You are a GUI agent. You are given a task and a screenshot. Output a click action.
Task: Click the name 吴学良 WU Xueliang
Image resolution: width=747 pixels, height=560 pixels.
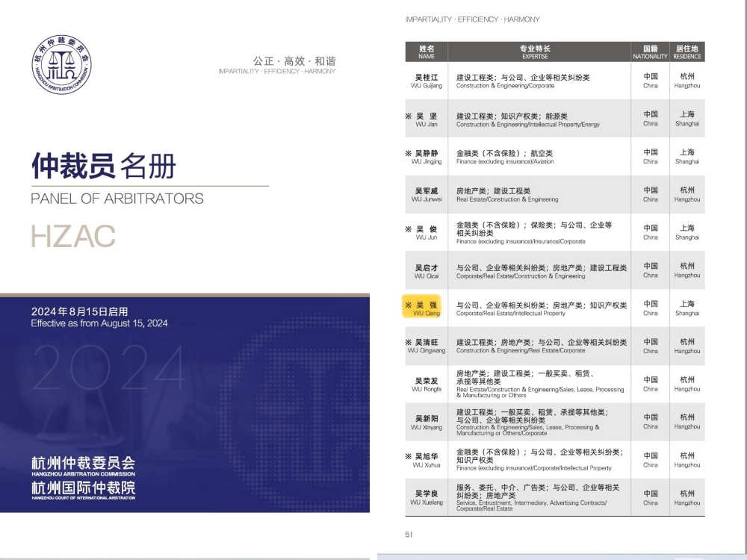[427, 497]
